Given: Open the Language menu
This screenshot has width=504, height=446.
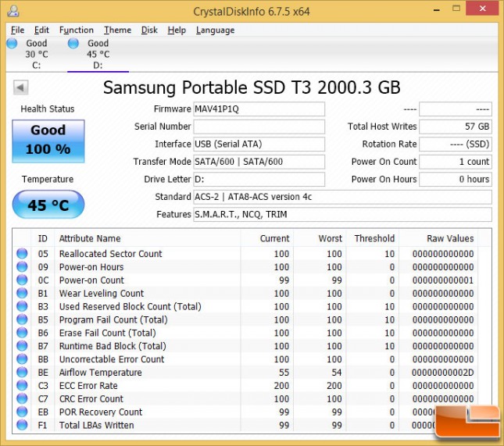Looking at the screenshot, I should [216, 30].
